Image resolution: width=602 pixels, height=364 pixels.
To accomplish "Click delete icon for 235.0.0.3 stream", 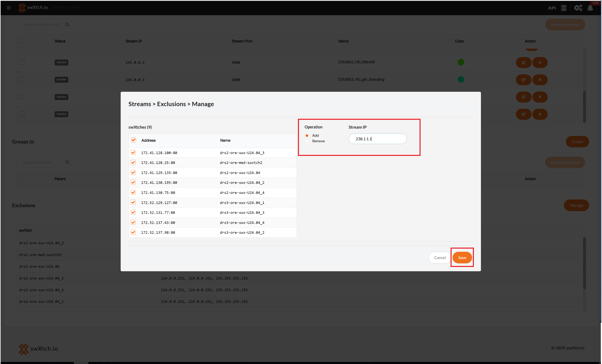I will click(540, 80).
